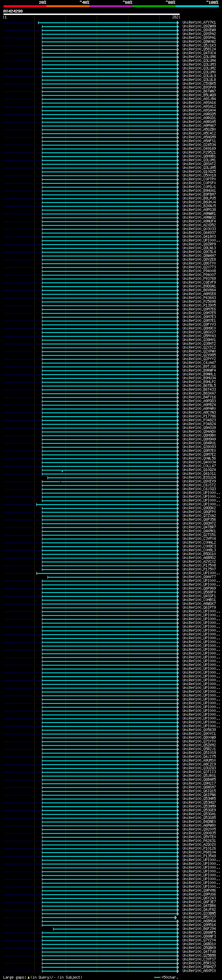This screenshot has height=980, width=222.
Task: Select the UniRef100_Q10QZ4 label
Action: click(199, 470)
